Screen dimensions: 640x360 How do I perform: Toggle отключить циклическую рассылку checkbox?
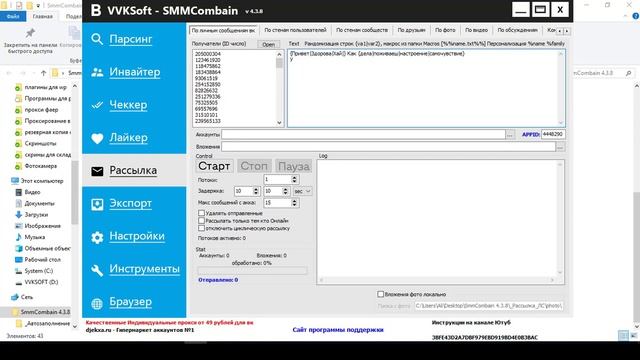[x=201, y=228]
